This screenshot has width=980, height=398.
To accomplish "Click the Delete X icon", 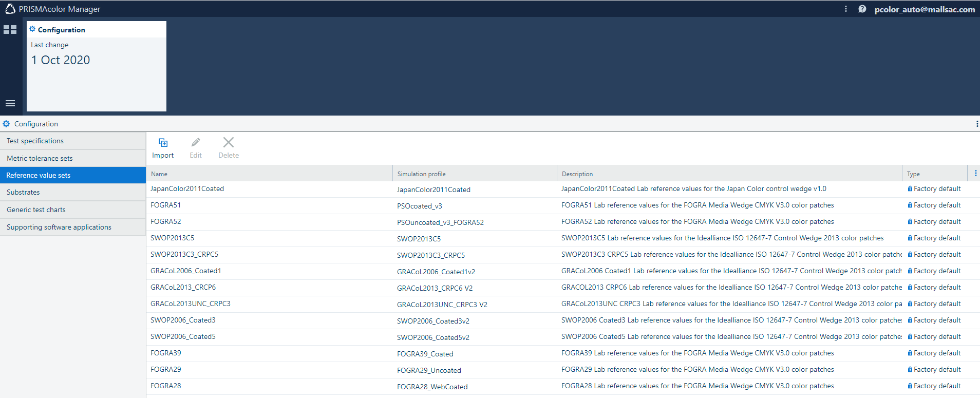I will [x=229, y=143].
